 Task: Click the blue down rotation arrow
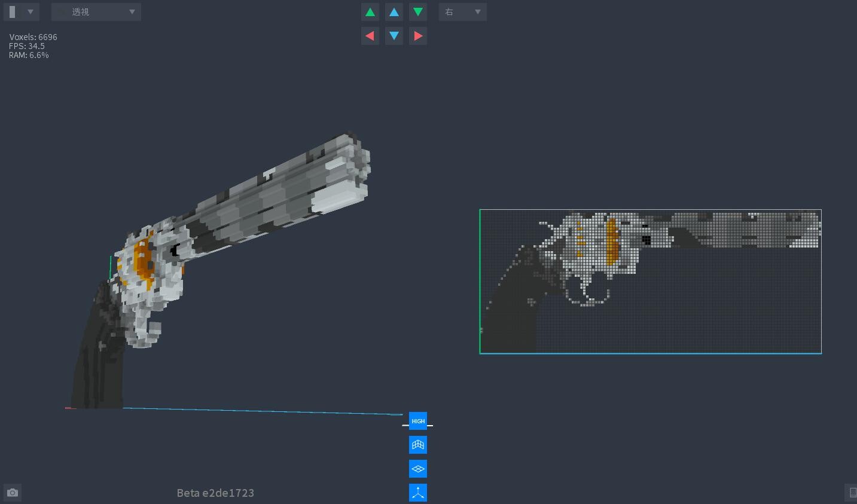(394, 35)
